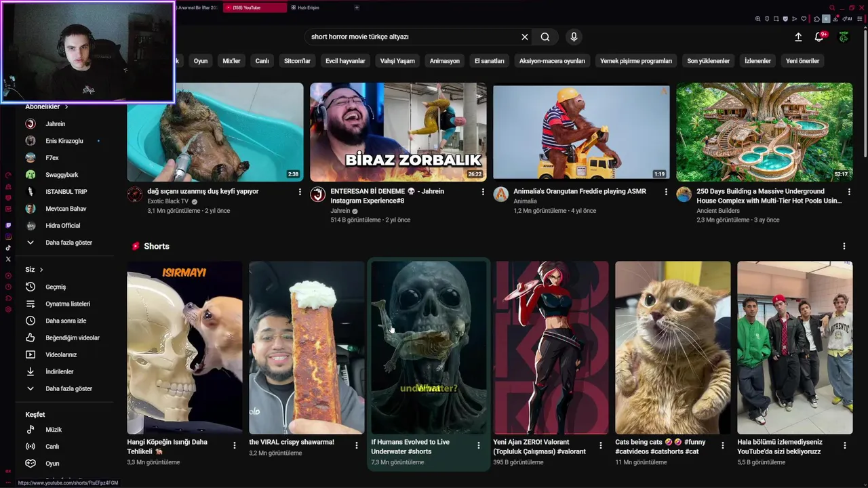
Task: Open the Ancient Builders channel link
Action: 718,211
